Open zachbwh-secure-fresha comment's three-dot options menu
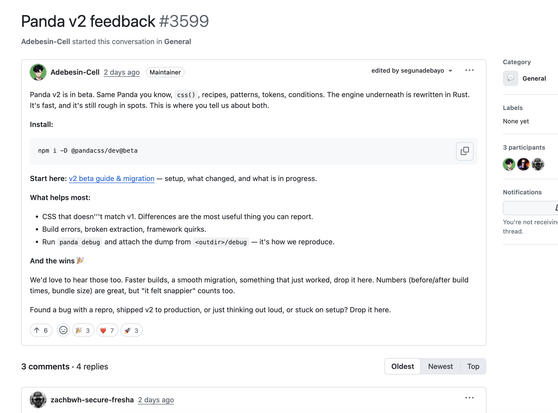The height and width of the screenshot is (413, 558). [x=469, y=398]
